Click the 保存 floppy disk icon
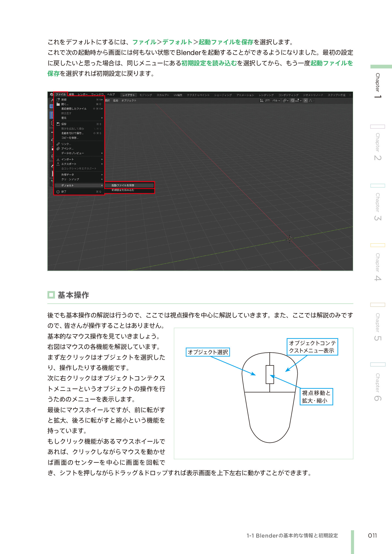 [x=58, y=124]
